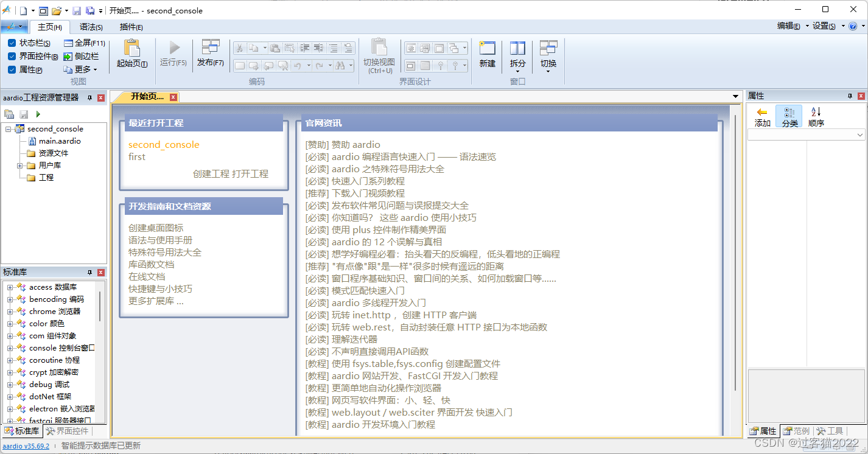Expand the console 控制台窗口 library node
The image size is (868, 454).
pyautogui.click(x=10, y=348)
